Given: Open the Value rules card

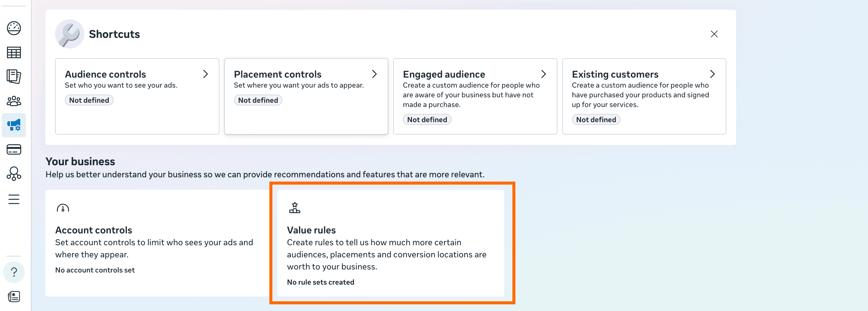Looking at the screenshot, I should click(x=390, y=243).
